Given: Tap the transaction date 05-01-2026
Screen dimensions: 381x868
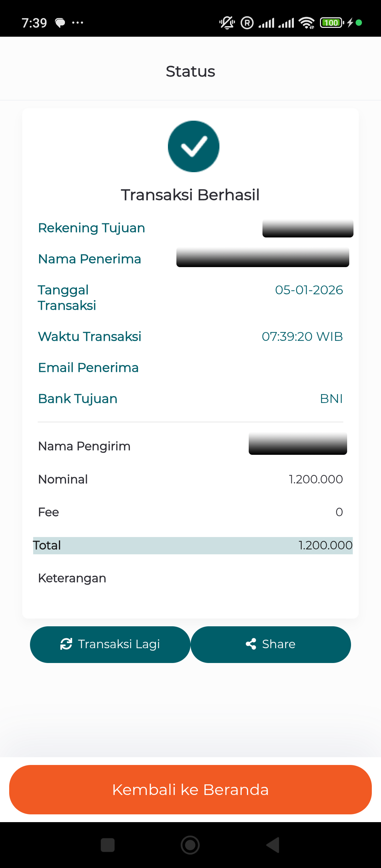Looking at the screenshot, I should click(309, 290).
